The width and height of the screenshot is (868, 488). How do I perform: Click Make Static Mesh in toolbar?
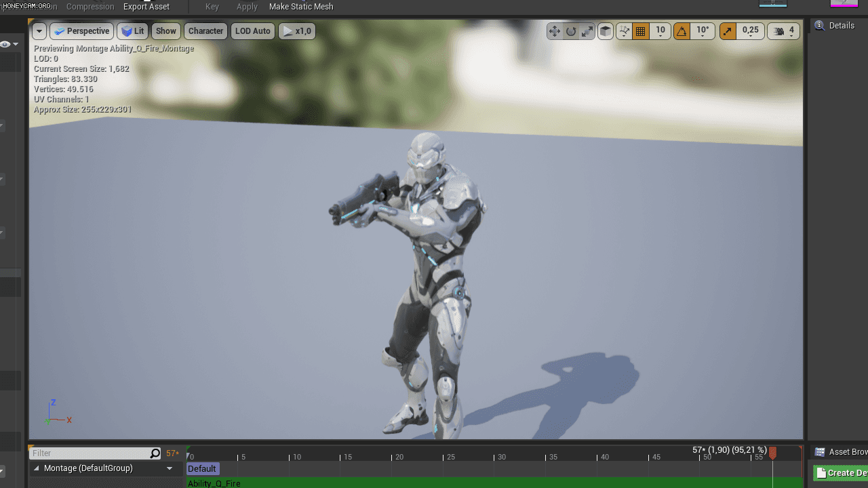[301, 7]
